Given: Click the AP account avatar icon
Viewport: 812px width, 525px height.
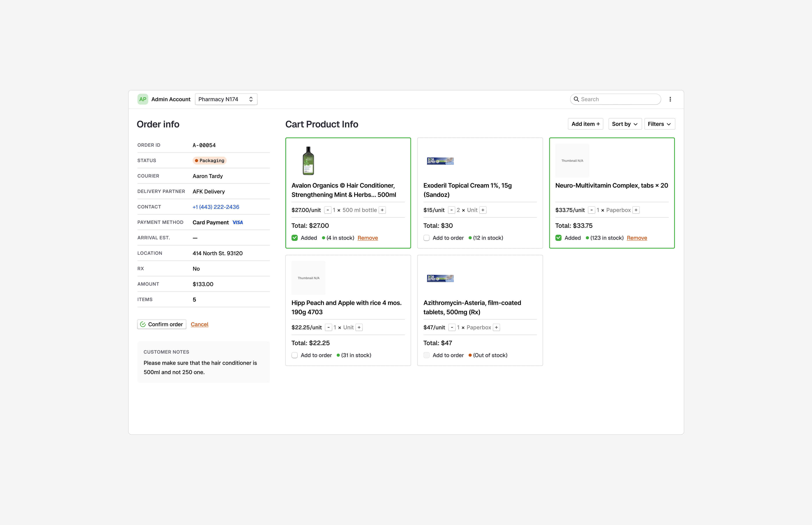Looking at the screenshot, I should click(142, 99).
